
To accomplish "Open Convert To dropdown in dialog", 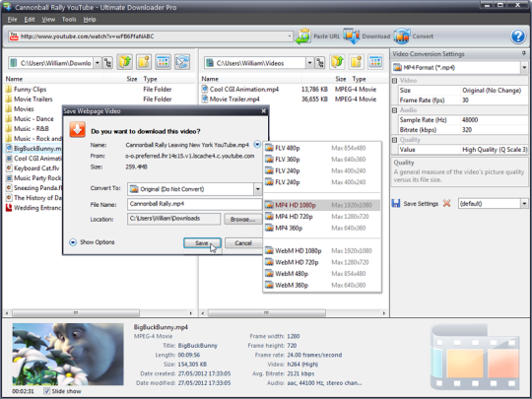I will [x=257, y=189].
